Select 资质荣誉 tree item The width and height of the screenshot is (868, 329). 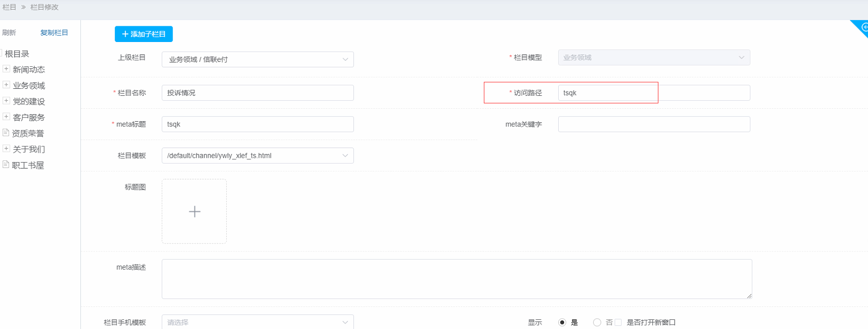28,134
